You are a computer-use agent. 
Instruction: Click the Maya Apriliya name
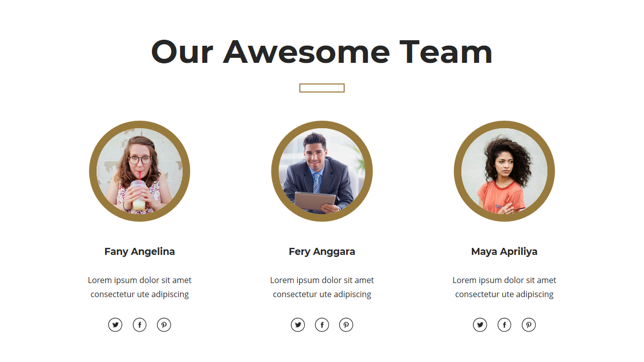pos(504,251)
